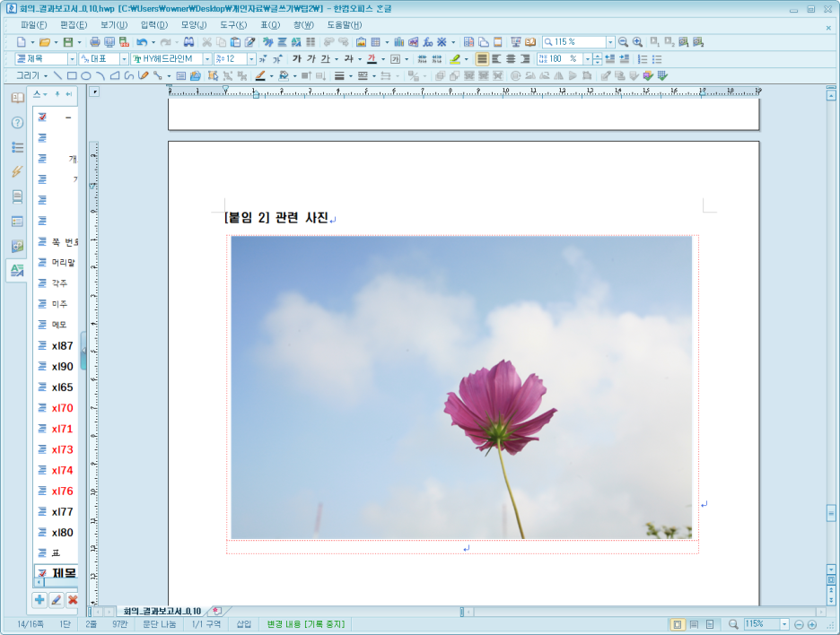
Task: Open the 파일(F) menu
Action: pos(34,25)
